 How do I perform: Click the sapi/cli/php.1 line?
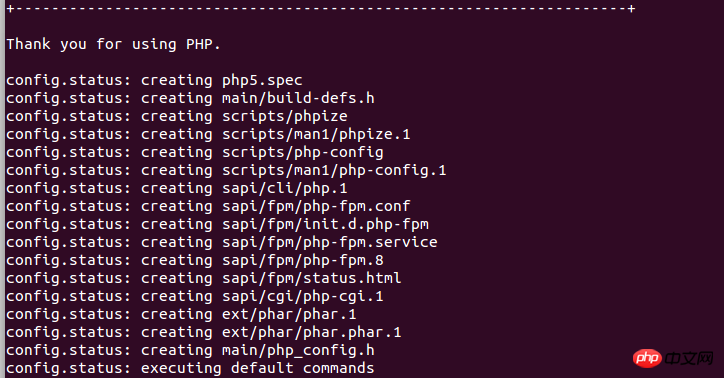coord(177,188)
